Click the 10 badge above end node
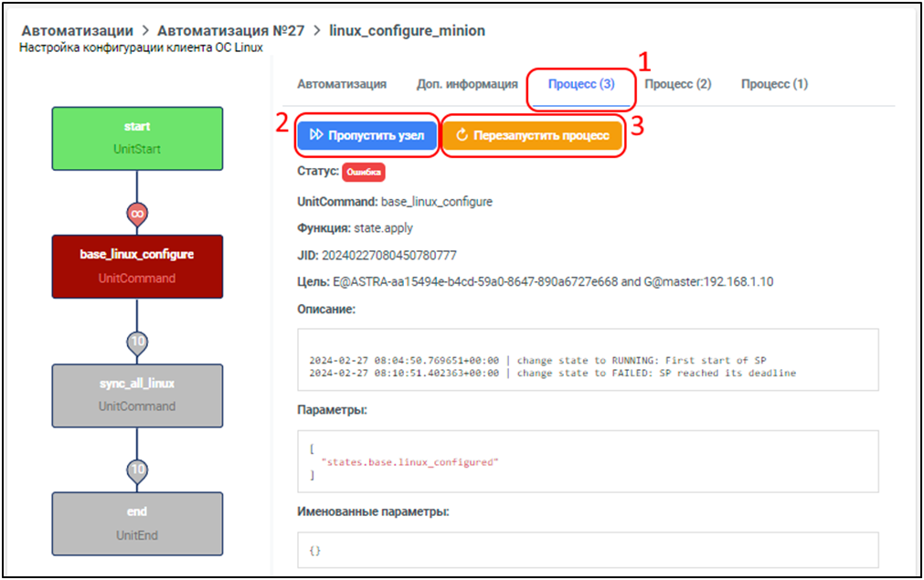Viewport: 924px width, 580px height. pos(137,469)
